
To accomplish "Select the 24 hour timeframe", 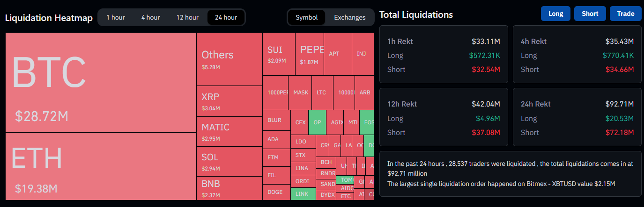I will click(226, 18).
